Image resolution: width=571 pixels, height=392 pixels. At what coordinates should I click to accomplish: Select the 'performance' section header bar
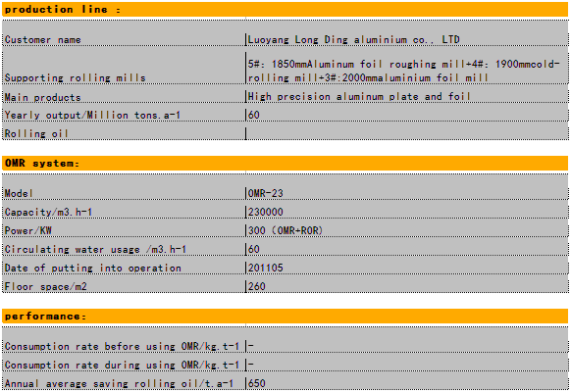[285, 316]
